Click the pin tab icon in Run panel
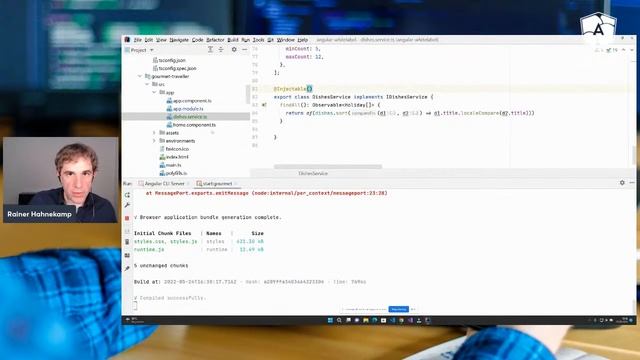Viewport: 640px width, 360px height. (127, 269)
